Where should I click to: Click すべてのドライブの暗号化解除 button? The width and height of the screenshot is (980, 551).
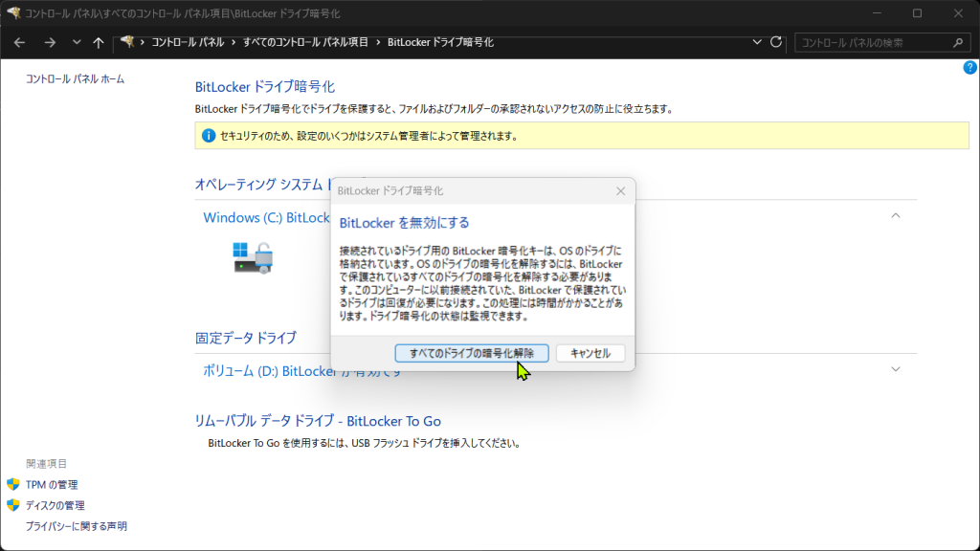(x=471, y=353)
